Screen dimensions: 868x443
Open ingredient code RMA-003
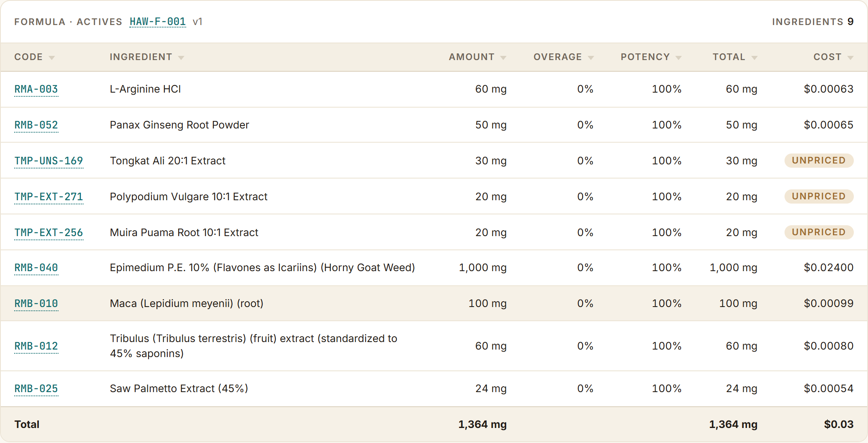[x=36, y=89]
